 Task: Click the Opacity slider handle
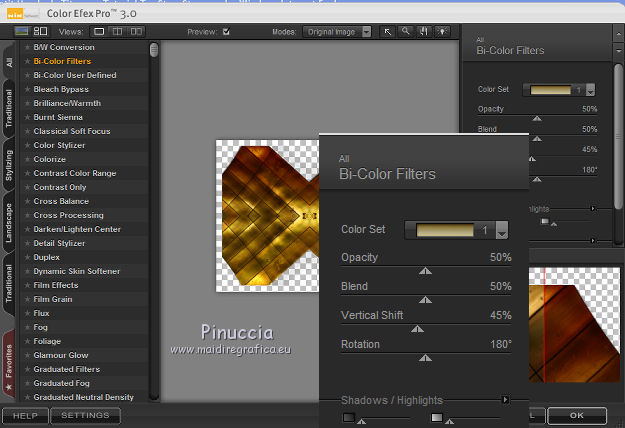tap(426, 270)
